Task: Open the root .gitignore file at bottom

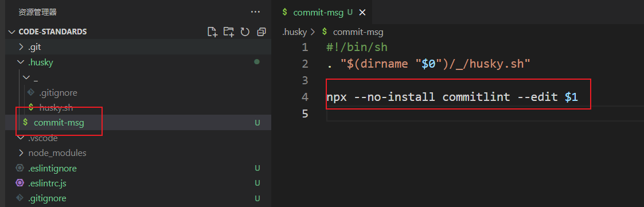Action: pyautogui.click(x=138, y=198)
